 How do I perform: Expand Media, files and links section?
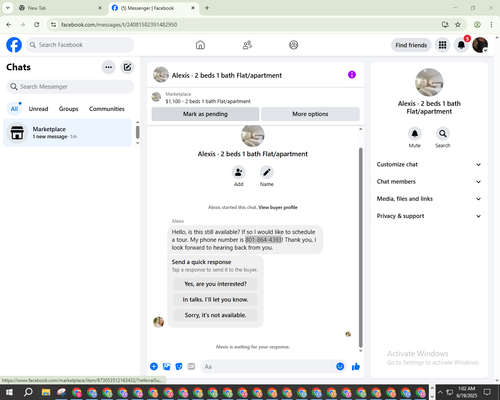(x=429, y=199)
